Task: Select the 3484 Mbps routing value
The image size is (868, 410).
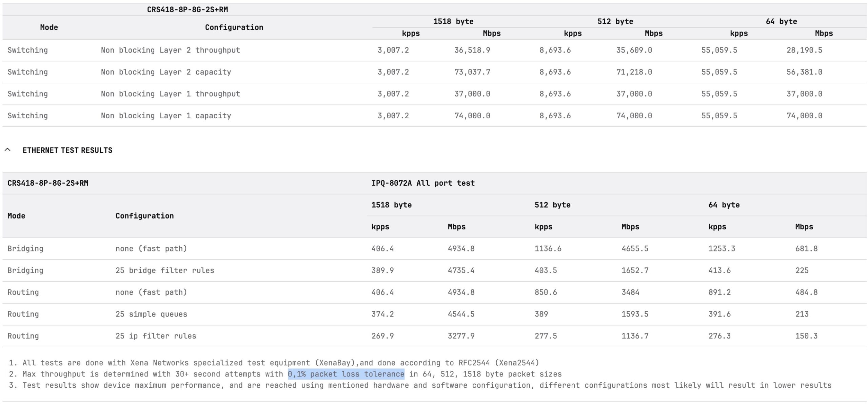Action: (x=630, y=292)
